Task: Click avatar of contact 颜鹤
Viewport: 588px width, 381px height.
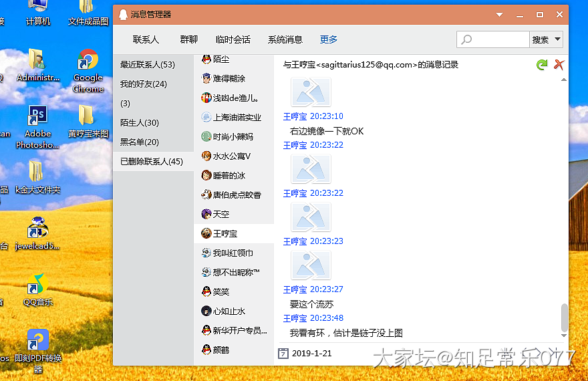Action: coord(206,350)
